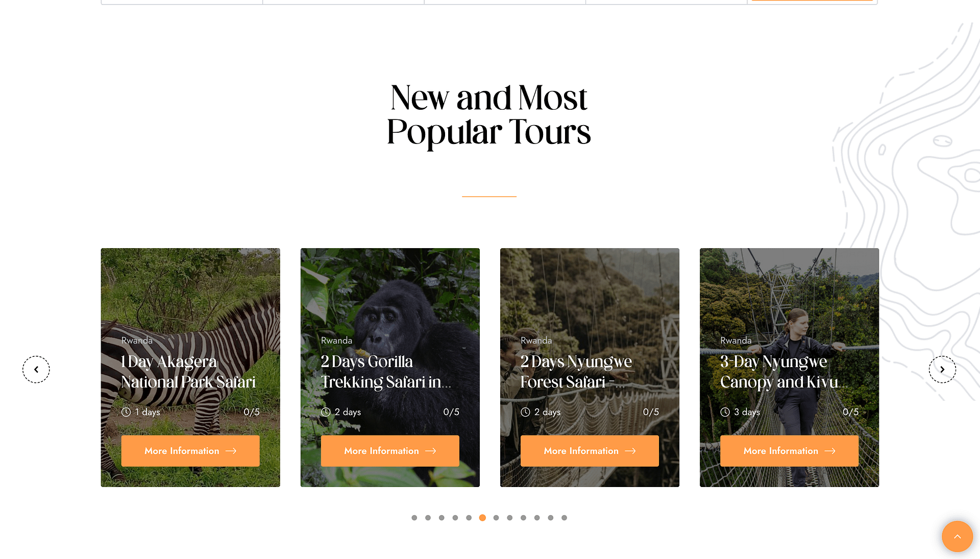Click the 0/5 rating on the Akagera card

(251, 412)
